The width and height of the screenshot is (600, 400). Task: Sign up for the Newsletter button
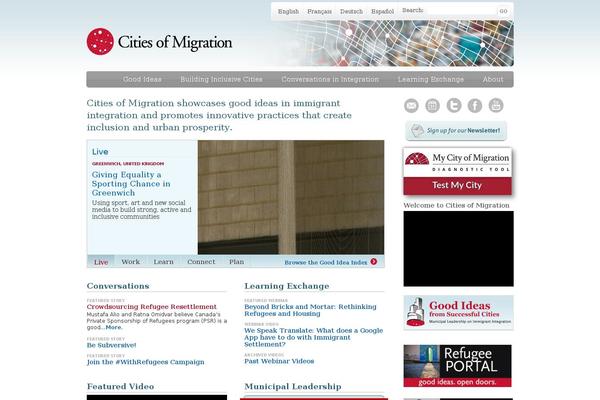click(x=456, y=131)
